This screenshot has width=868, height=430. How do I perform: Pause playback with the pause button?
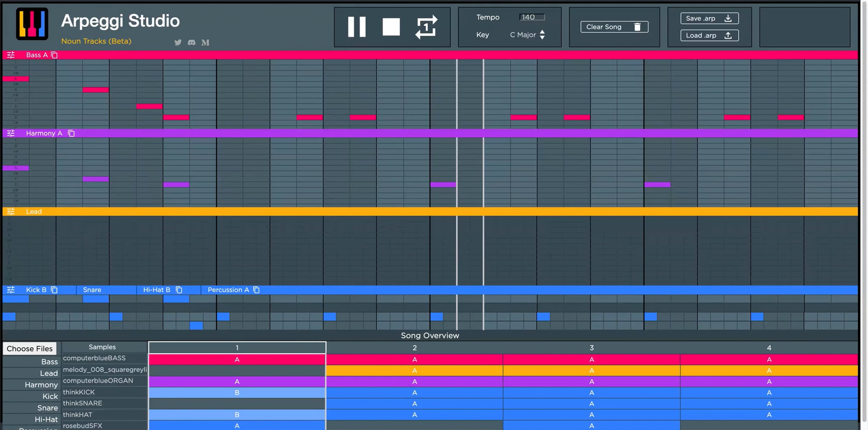tap(357, 27)
